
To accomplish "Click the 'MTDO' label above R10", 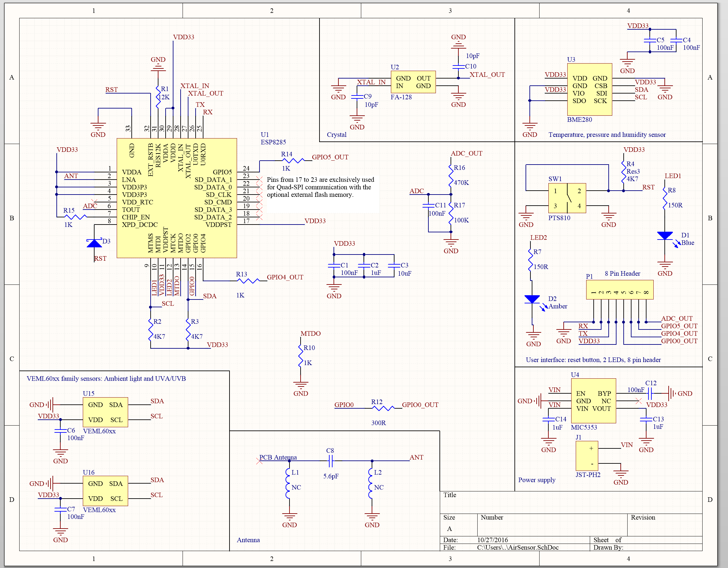I will (311, 333).
